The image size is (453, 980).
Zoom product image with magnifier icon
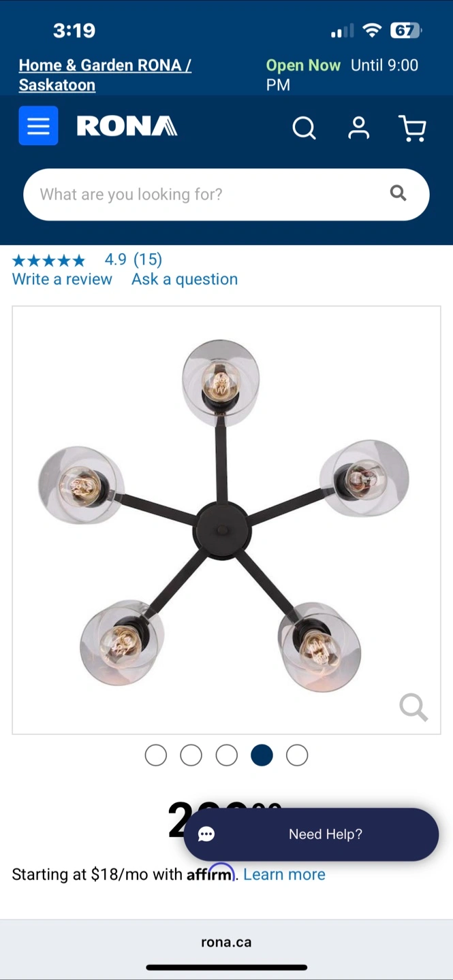[x=413, y=708]
